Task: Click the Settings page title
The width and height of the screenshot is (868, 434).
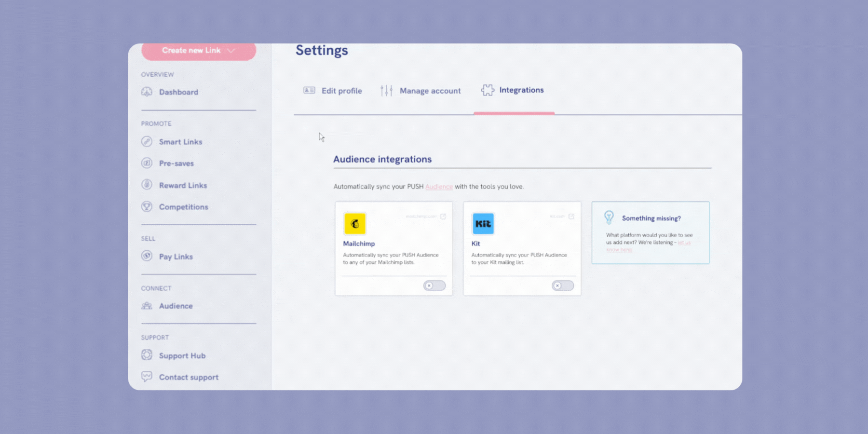Action: pos(322,51)
